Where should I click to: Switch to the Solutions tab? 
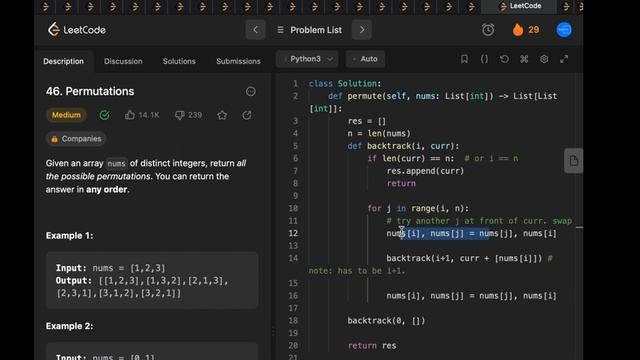tap(179, 61)
